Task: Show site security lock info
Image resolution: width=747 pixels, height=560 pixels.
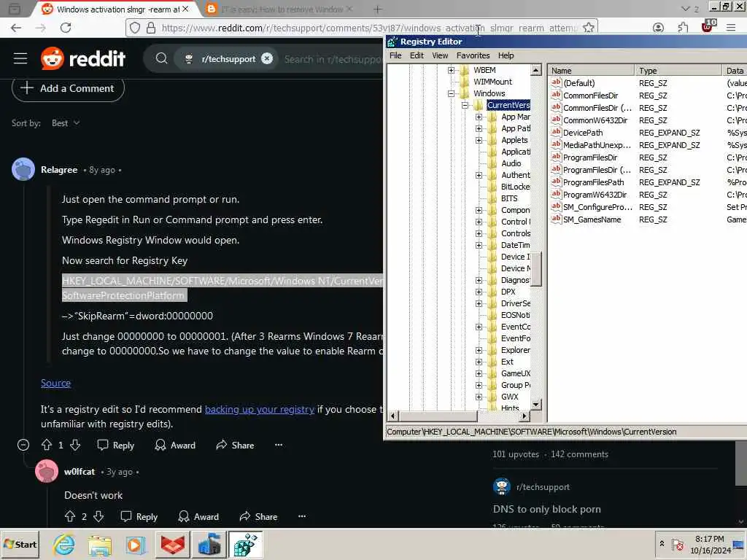Action: [x=150, y=28]
